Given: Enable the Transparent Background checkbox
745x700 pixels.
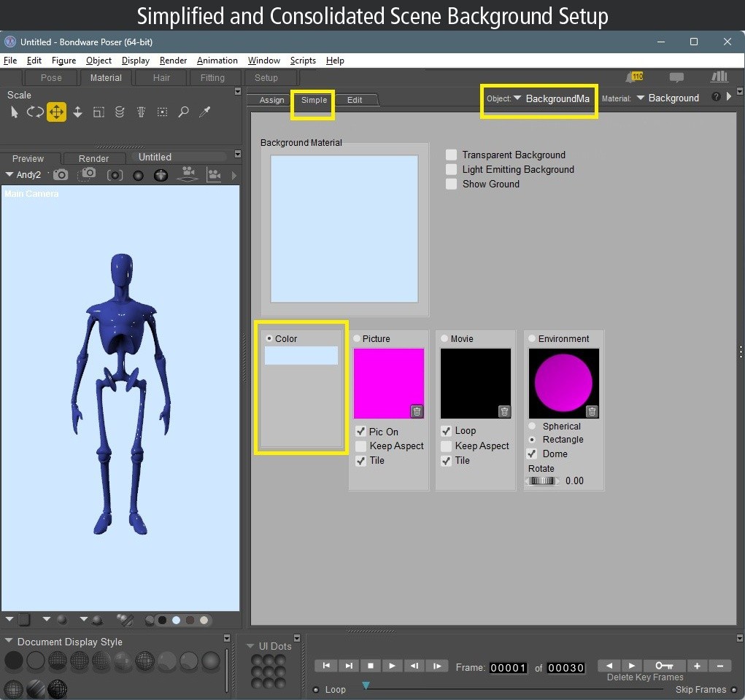Looking at the screenshot, I should (x=451, y=155).
